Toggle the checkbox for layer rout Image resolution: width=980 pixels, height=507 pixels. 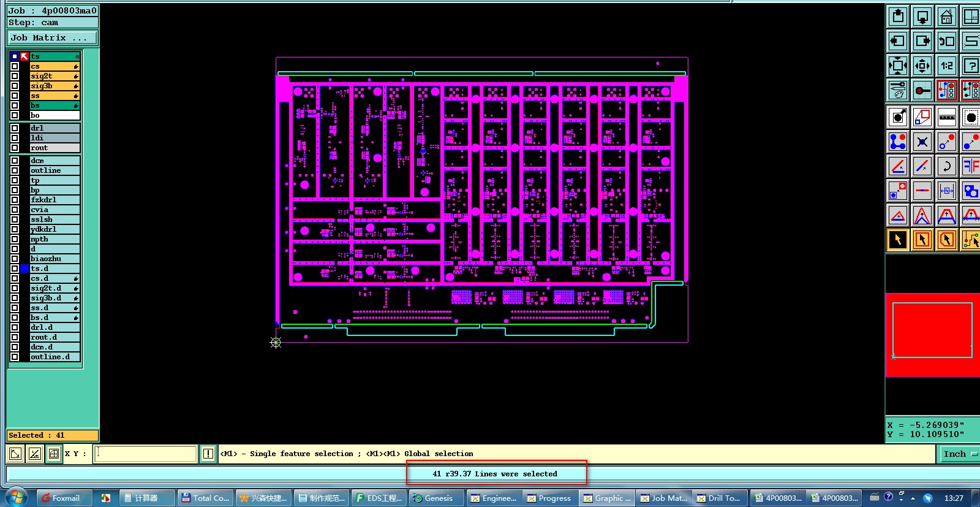pos(15,148)
